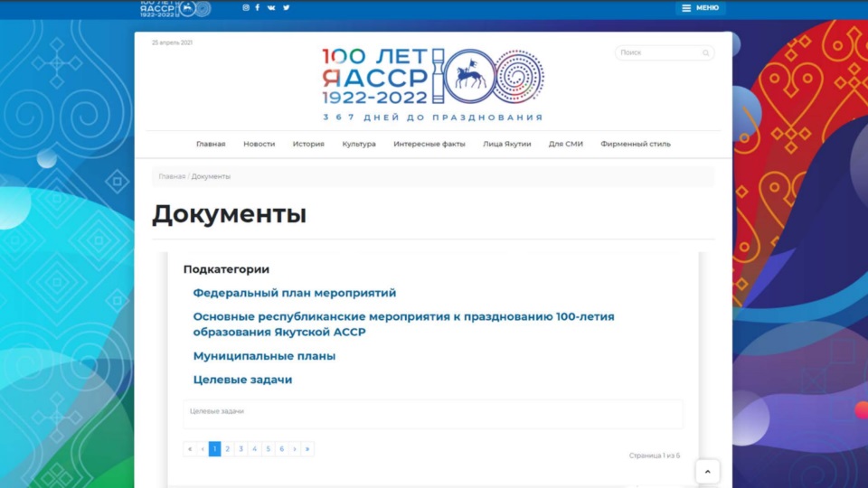Open the Instagram social icon
The width and height of the screenshot is (868, 488).
(246, 8)
